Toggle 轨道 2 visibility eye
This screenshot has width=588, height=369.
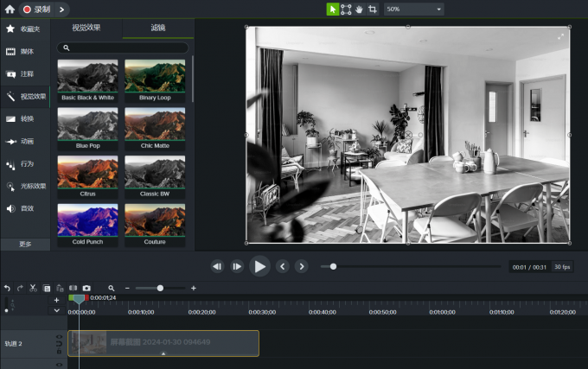59,336
